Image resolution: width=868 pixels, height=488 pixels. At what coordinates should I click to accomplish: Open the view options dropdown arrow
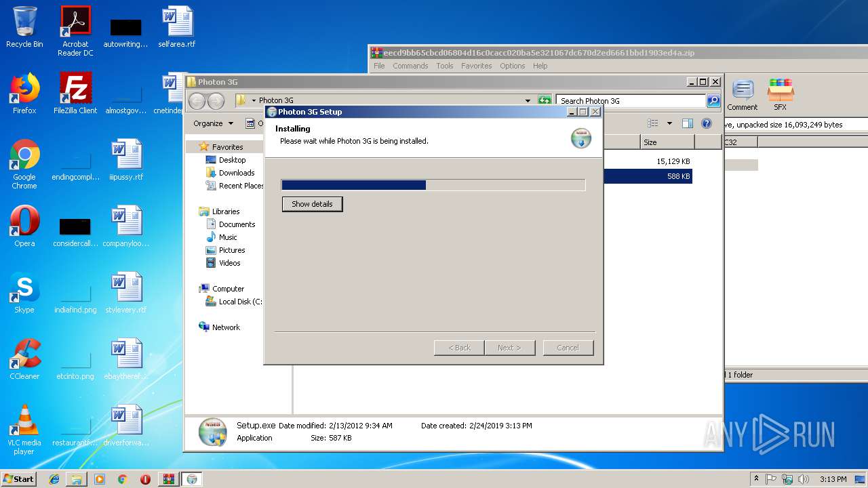pos(669,123)
